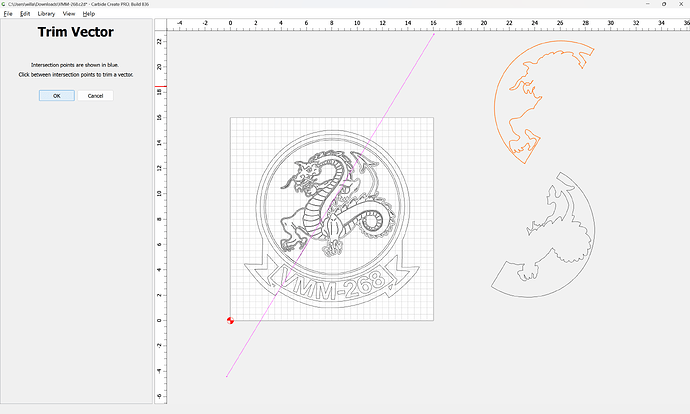Image resolution: width=690 pixels, height=414 pixels.
Task: Click the Carbide Create app icon in title bar
Action: (x=5, y=4)
